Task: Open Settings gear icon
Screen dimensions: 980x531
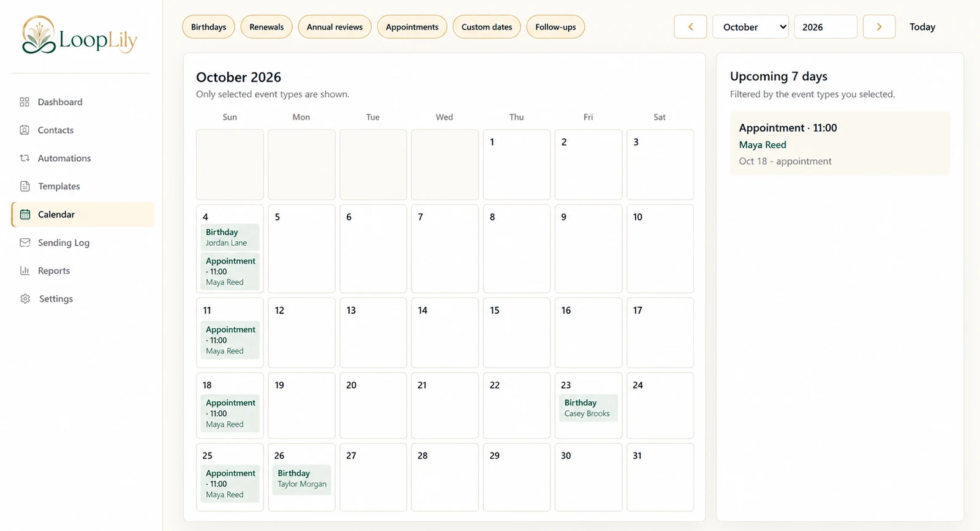Action: [25, 298]
